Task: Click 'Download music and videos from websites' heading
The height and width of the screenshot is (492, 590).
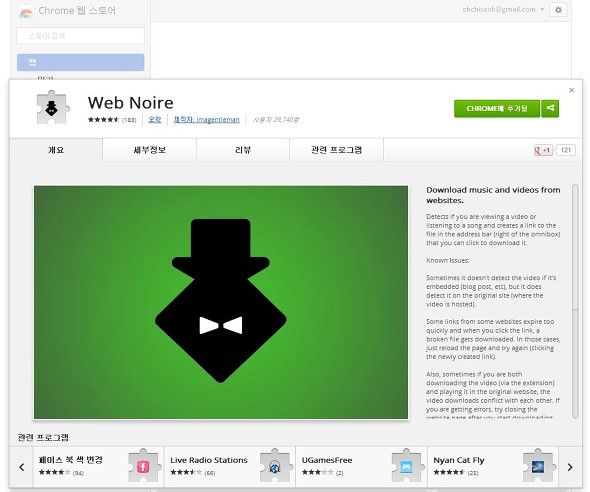Action: [493, 195]
